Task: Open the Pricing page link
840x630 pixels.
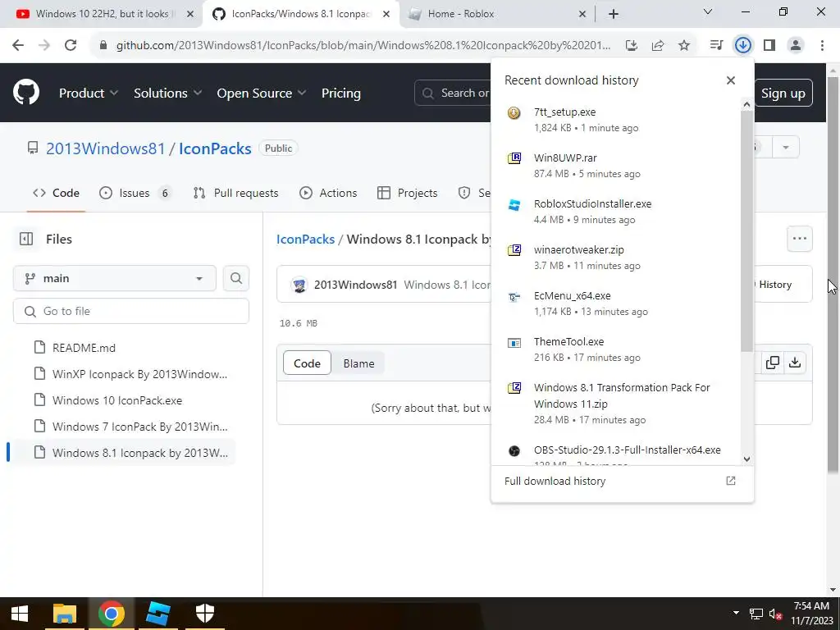Action: tap(341, 94)
